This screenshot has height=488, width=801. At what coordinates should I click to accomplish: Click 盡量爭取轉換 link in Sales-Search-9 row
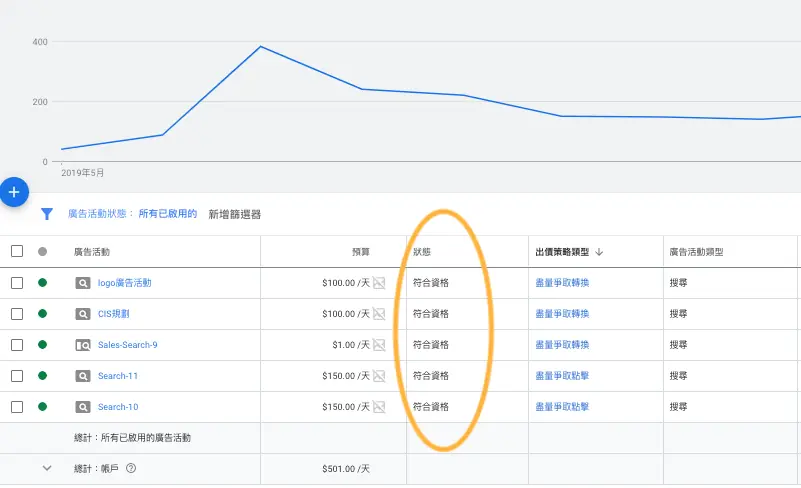tap(562, 345)
